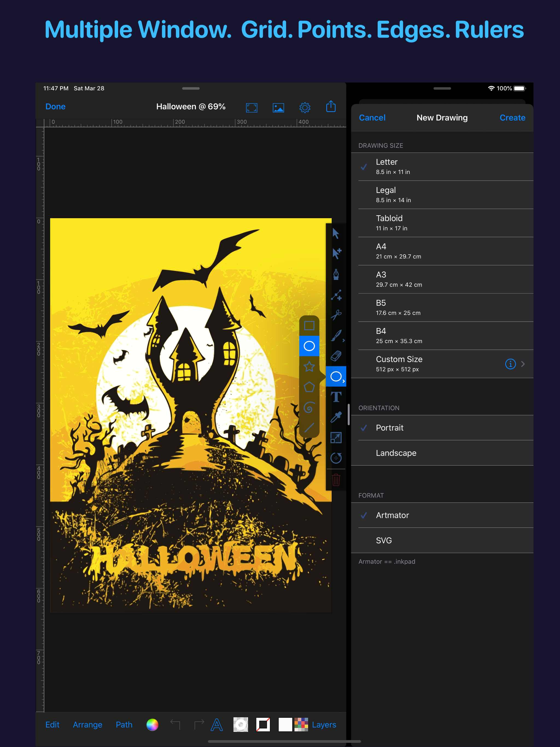This screenshot has height=747, width=560.
Task: Click the red Trash delete icon
Action: tap(336, 480)
